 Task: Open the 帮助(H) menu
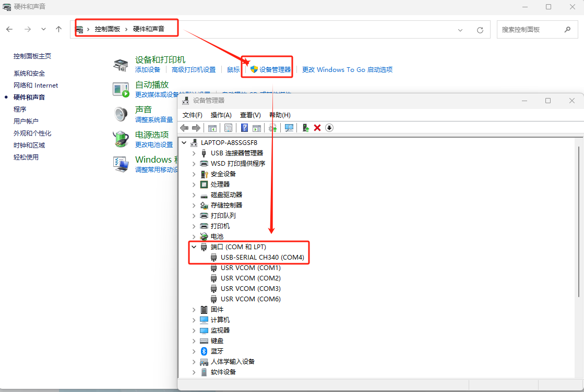tap(280, 115)
